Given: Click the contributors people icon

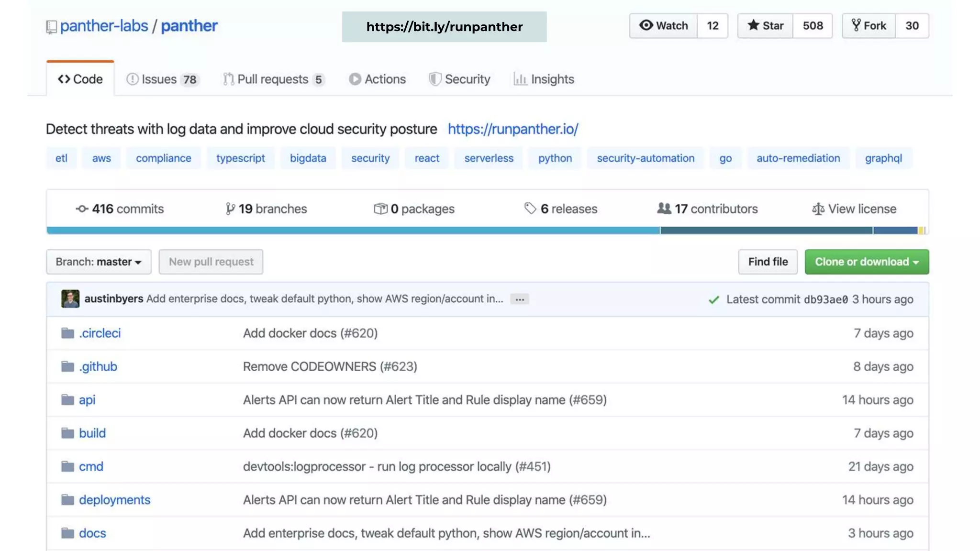Looking at the screenshot, I should click(x=664, y=209).
